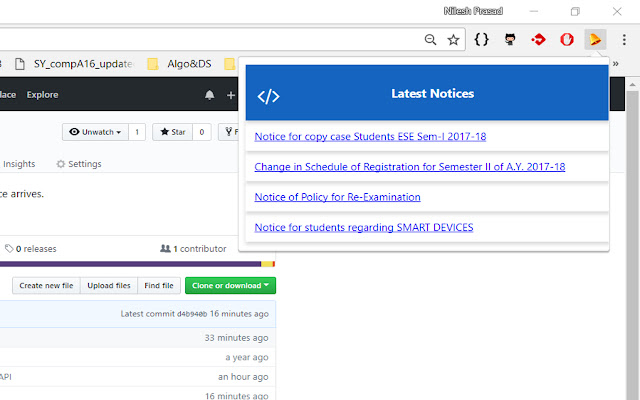Screen dimensions: 640x400
Task: Open the Unwatch dropdown
Action: coord(95,132)
